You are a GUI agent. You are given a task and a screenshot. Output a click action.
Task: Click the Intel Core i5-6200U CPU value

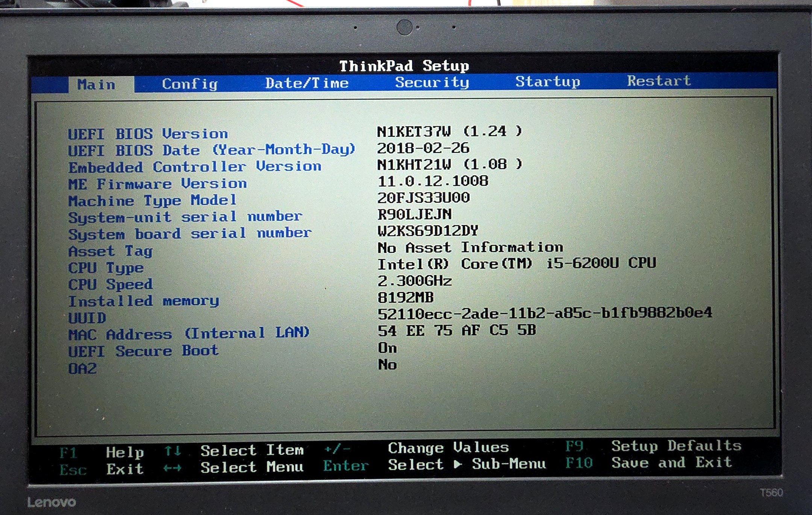point(517,263)
